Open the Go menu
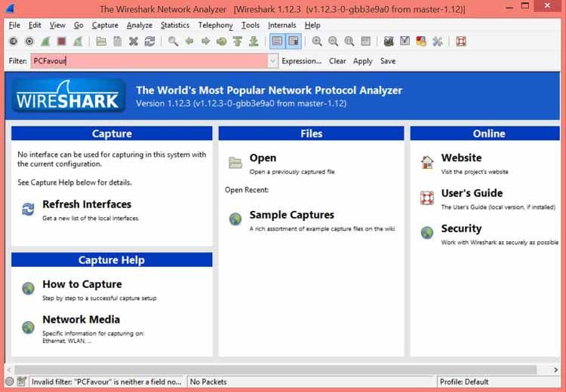 (78, 25)
